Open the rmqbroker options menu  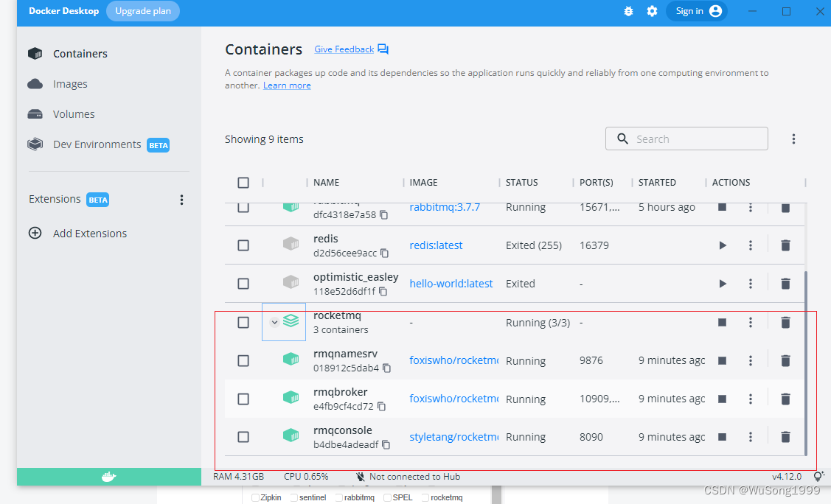(x=751, y=399)
